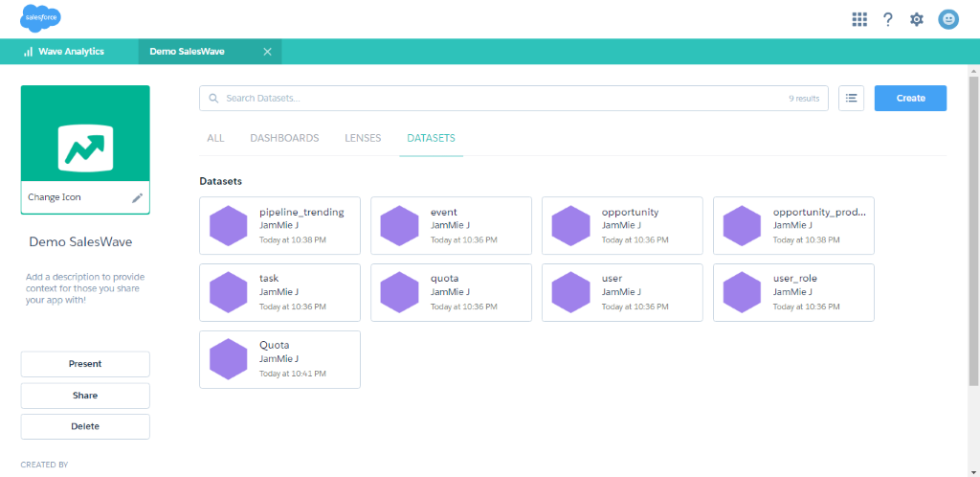Click the user_role hexagon icon
This screenshot has width=980, height=477.
(x=742, y=292)
